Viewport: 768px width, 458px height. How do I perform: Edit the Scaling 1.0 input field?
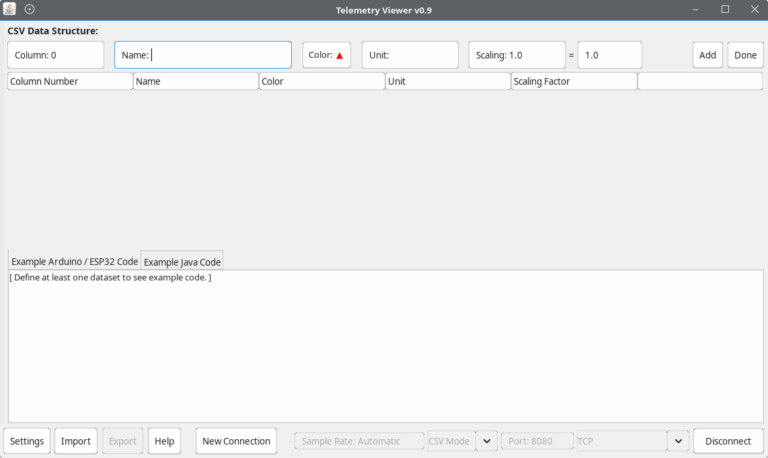tap(517, 55)
